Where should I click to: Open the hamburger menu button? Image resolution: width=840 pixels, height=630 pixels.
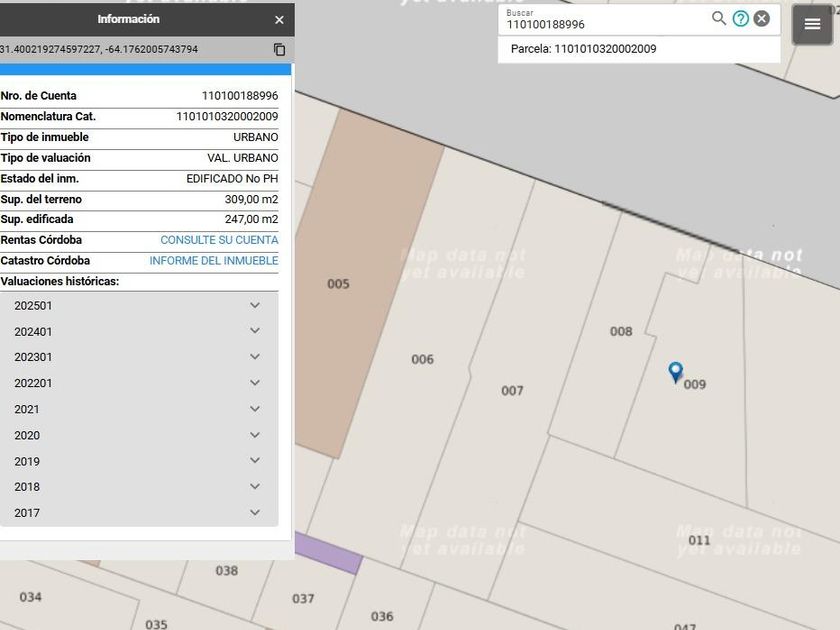tap(812, 25)
